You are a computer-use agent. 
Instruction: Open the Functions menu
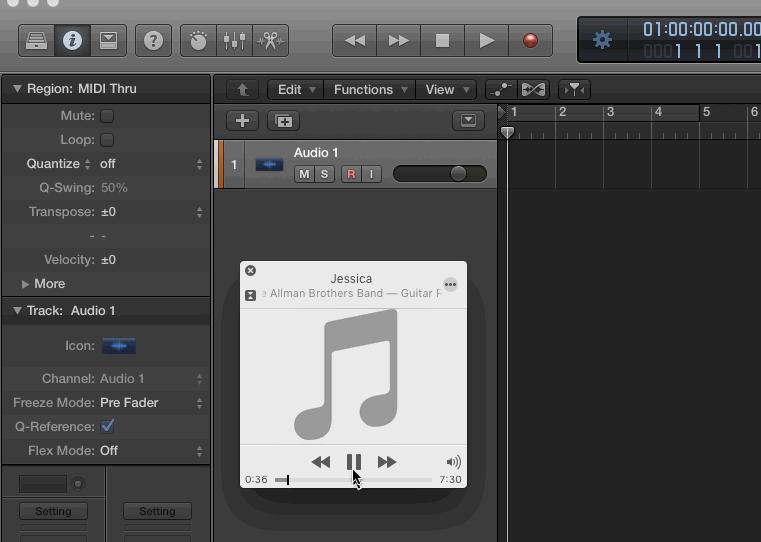point(369,90)
